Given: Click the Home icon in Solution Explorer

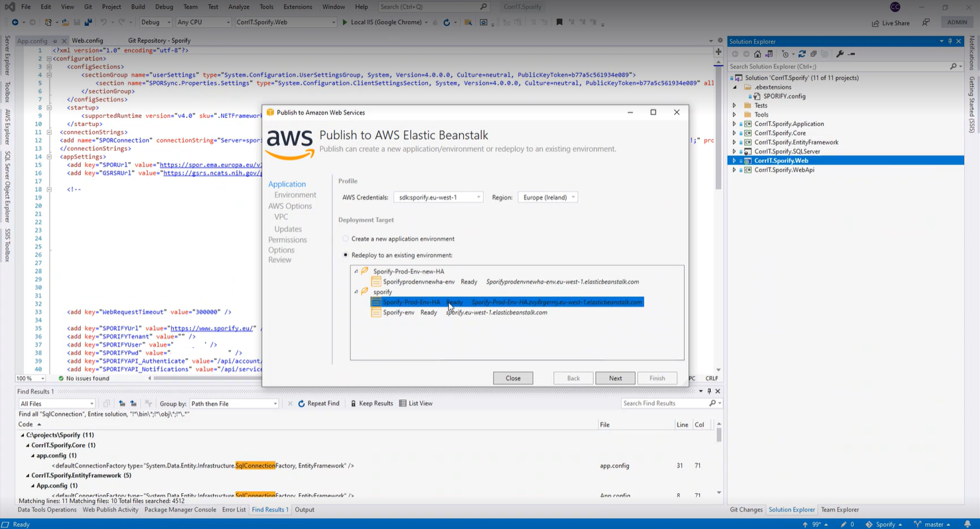Looking at the screenshot, I should point(758,54).
